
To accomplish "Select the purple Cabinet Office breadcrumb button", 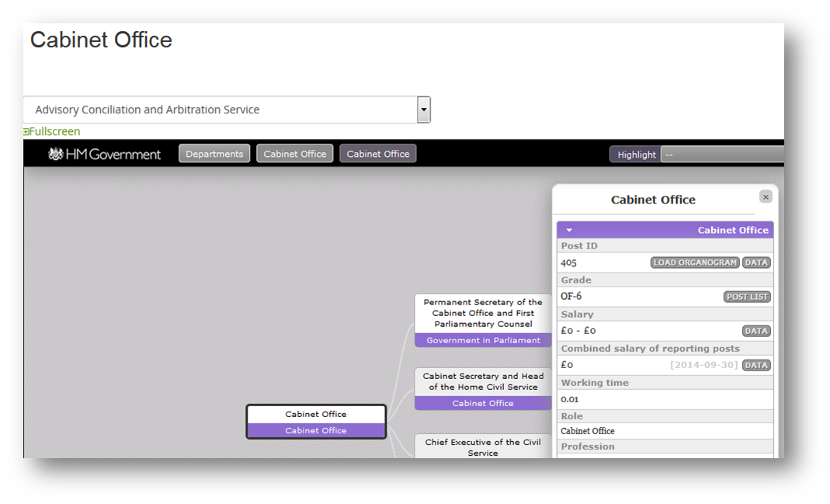I will pyautogui.click(x=378, y=154).
